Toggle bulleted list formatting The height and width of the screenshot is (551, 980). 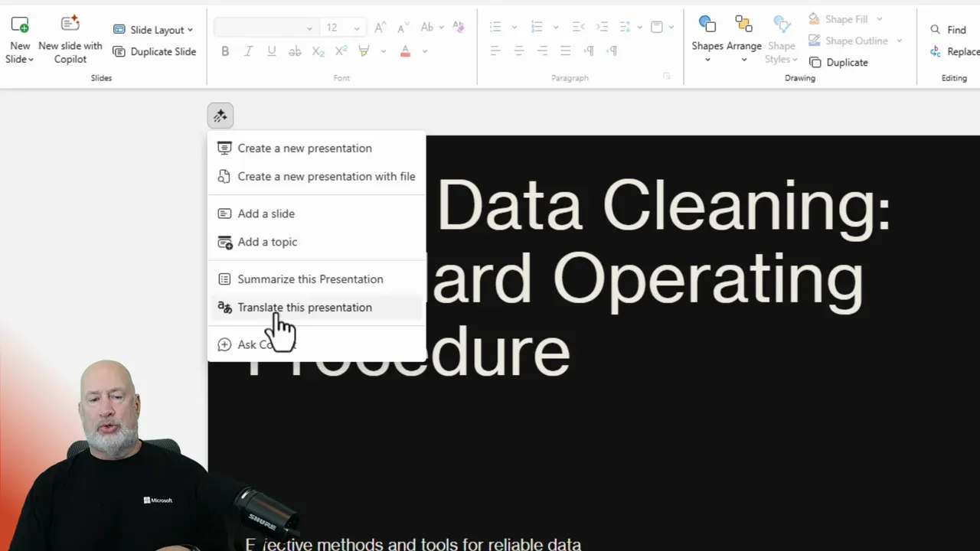tap(495, 26)
